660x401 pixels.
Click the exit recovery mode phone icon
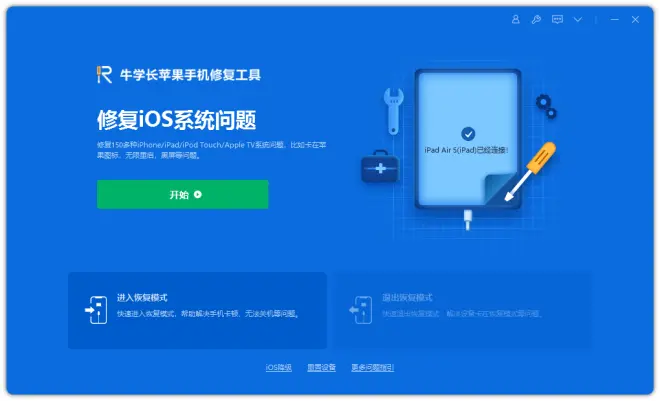[361, 310]
